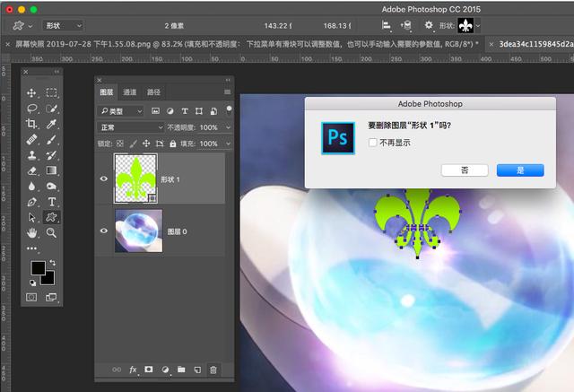Toggle smart object layer filter
574x392 pixels.
point(213,111)
